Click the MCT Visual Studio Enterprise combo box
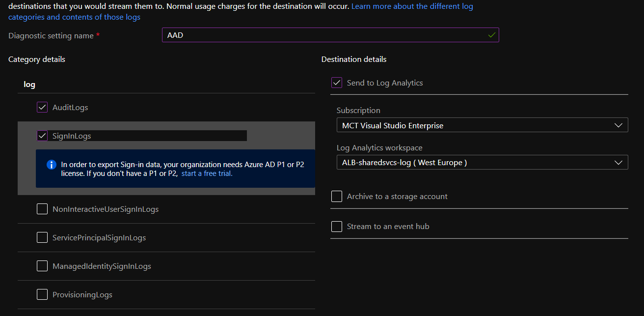The height and width of the screenshot is (316, 644). (x=482, y=125)
